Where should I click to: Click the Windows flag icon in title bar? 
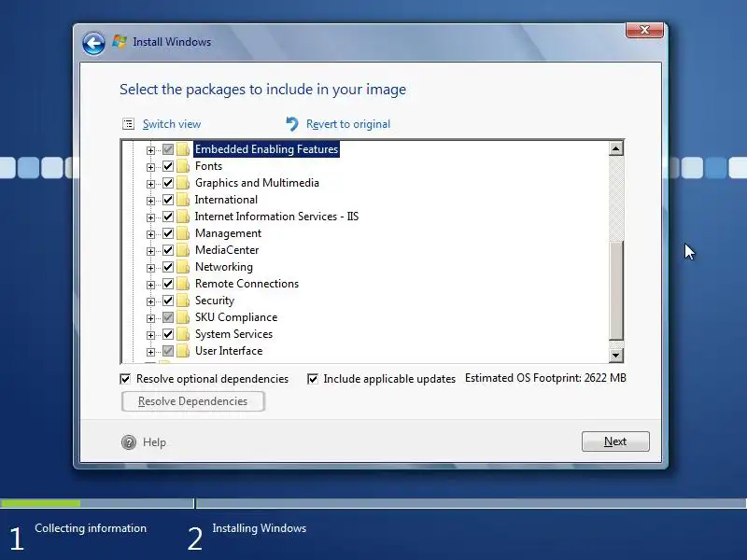click(x=120, y=41)
